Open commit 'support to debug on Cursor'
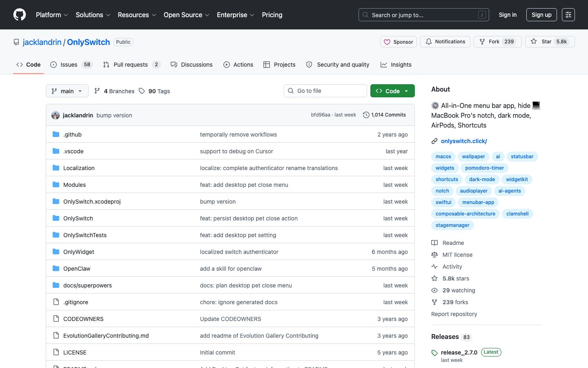Screen dimensions: 588x368 click(x=236, y=151)
